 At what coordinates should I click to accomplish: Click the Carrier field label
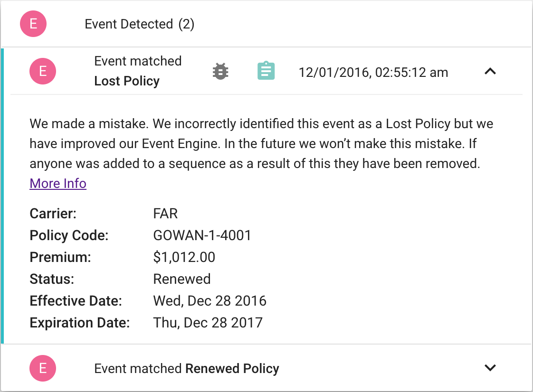53,214
